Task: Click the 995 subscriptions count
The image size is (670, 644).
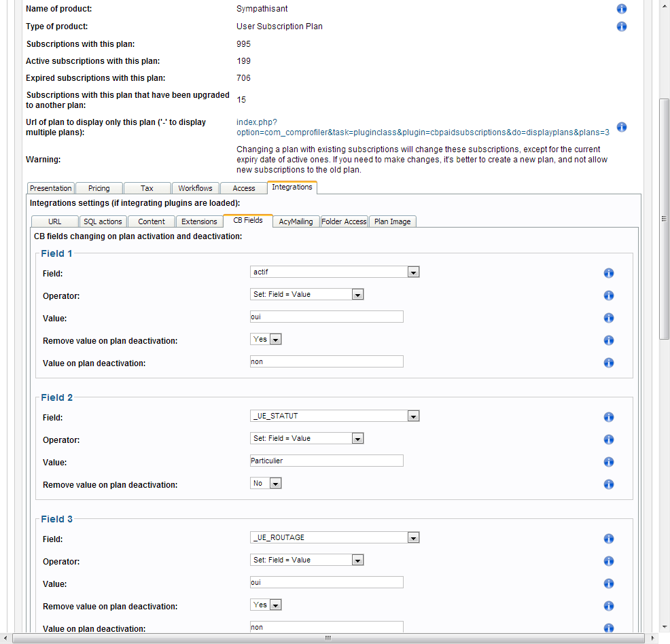Action: 243,44
